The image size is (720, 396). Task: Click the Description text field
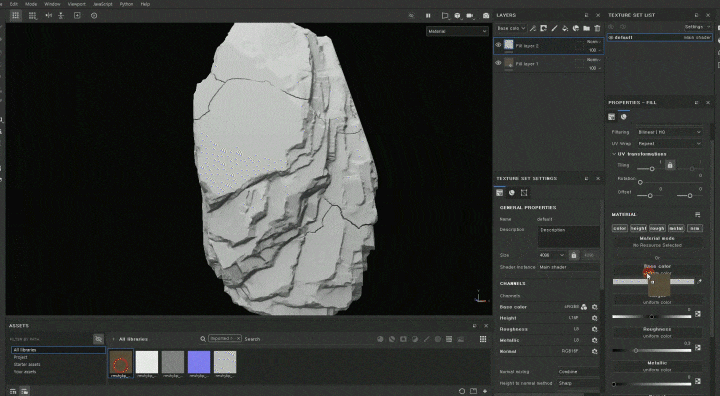568,237
